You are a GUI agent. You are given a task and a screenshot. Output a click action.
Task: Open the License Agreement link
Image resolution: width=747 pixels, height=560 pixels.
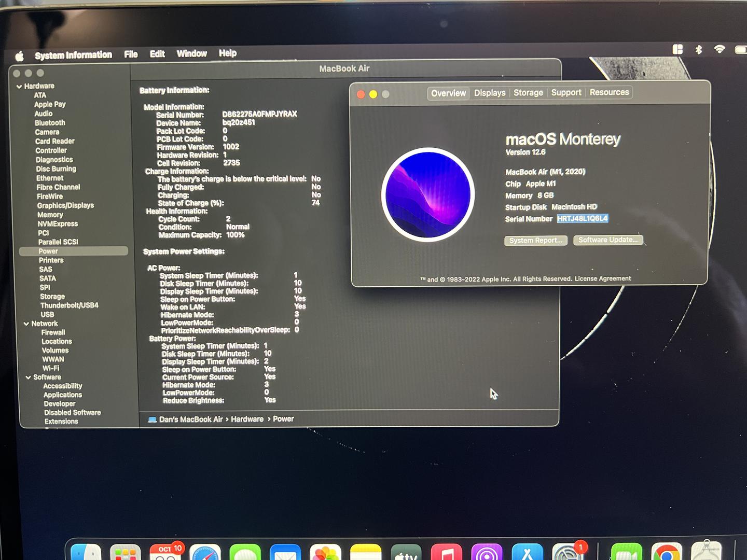point(603,278)
